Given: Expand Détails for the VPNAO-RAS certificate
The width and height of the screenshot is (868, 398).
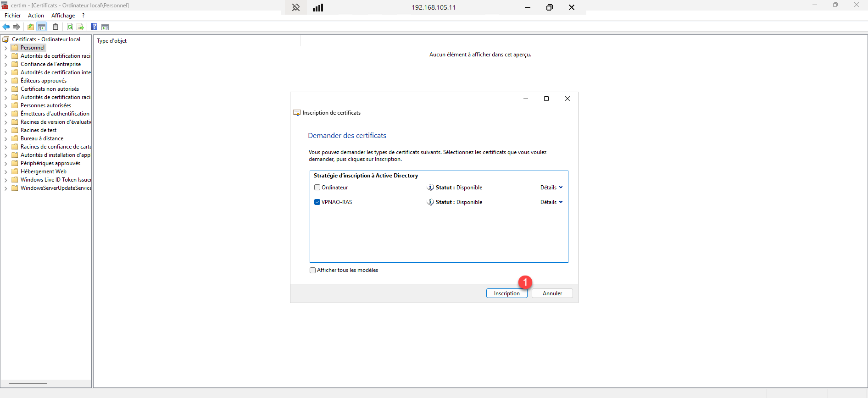Looking at the screenshot, I should [551, 202].
